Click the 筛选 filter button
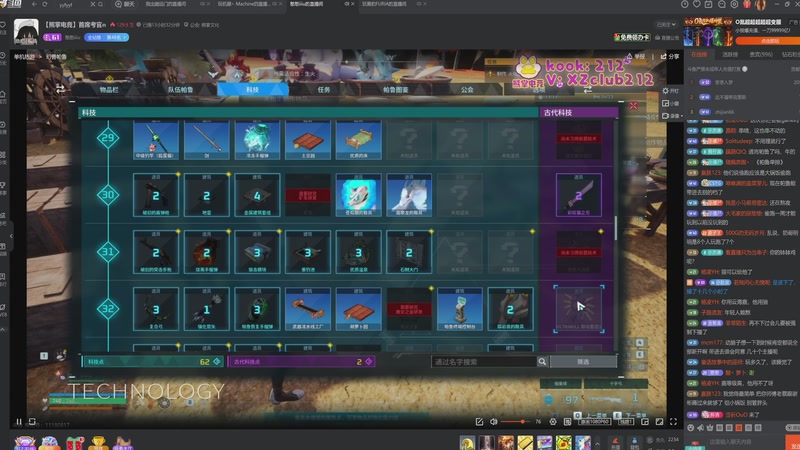This screenshot has height=450, width=800. [x=583, y=361]
